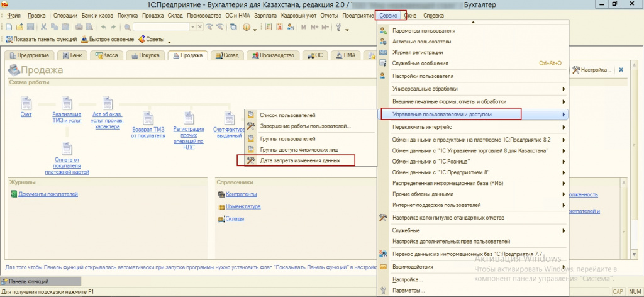Click the Redo arrow icon
This screenshot has height=297, width=644.
tap(113, 27)
